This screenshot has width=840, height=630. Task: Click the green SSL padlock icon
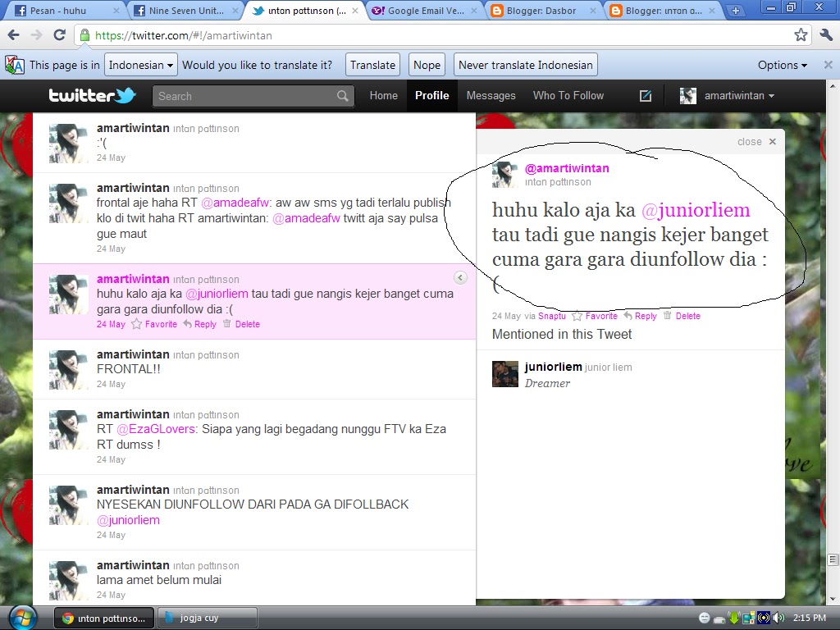point(84,35)
